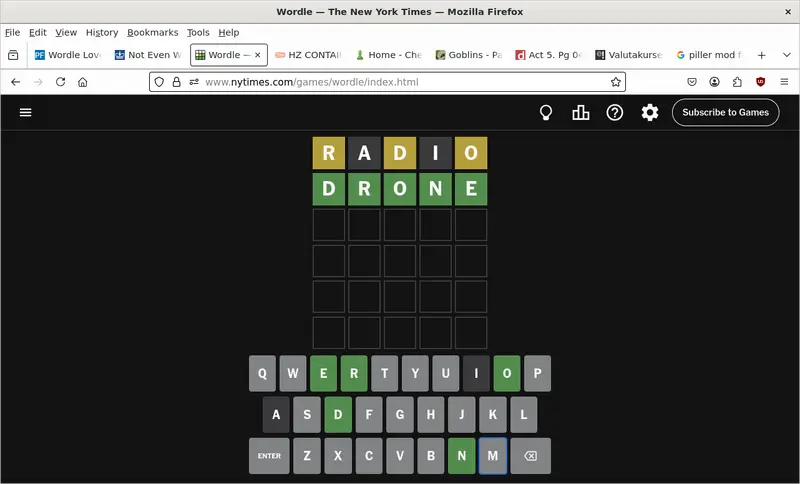800x484 pixels.
Task: Click the backspace key on the Wordle keyboard
Action: point(530,455)
